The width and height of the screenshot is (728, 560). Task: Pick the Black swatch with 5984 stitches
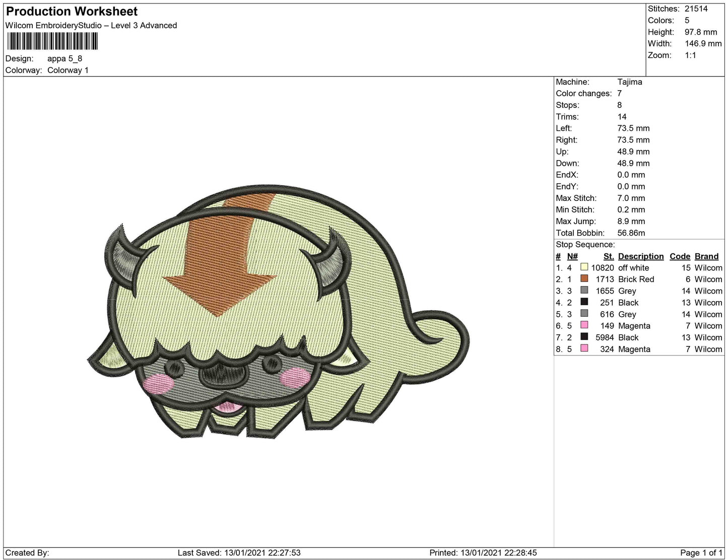click(x=584, y=337)
